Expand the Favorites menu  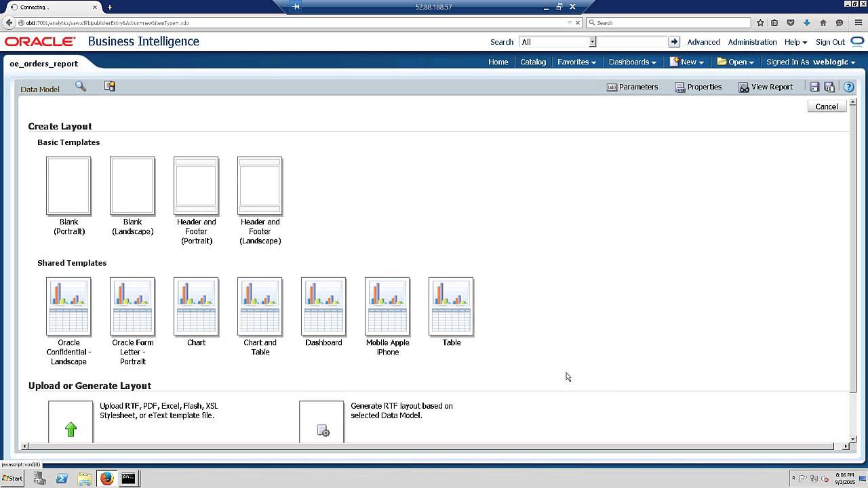(576, 62)
